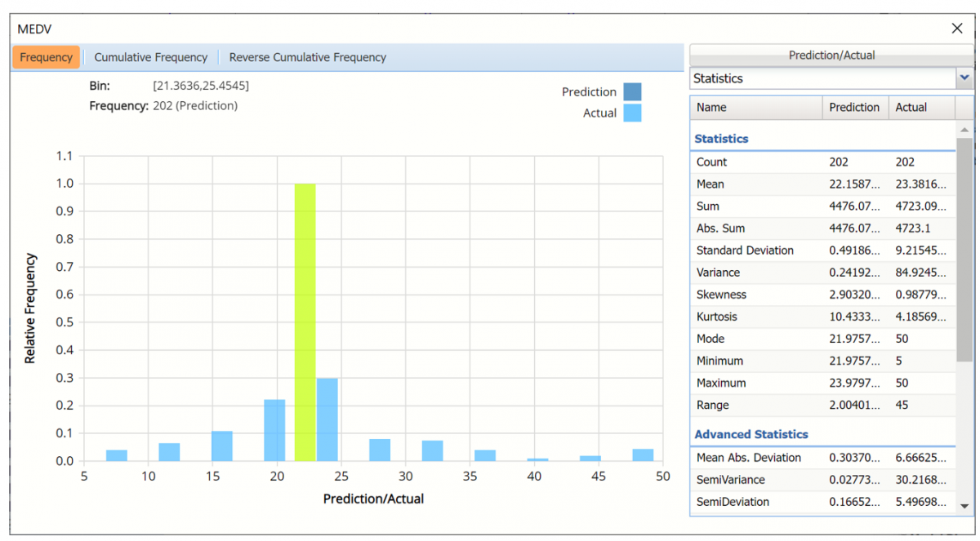This screenshot has width=980, height=541.
Task: Close the MEDV dialog window
Action: (x=957, y=29)
